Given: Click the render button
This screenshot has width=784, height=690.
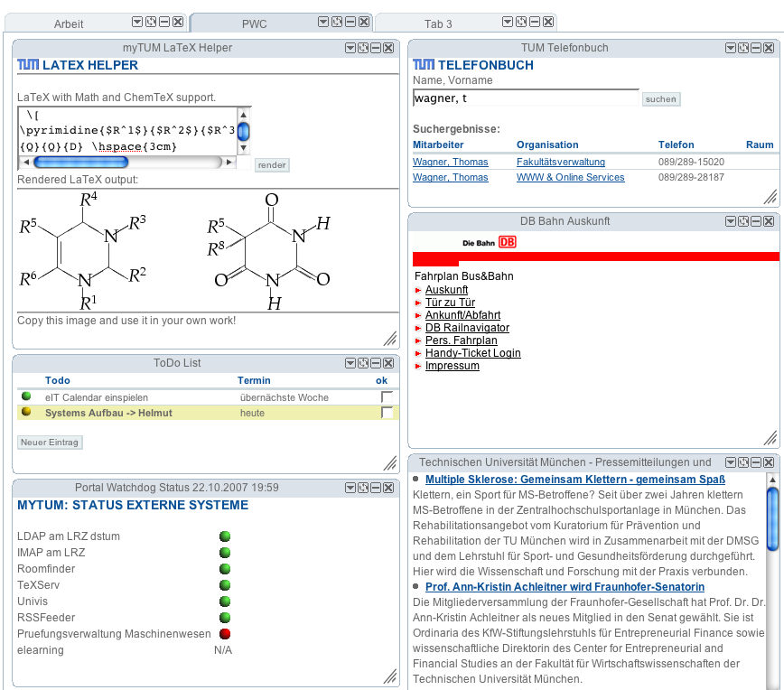Looking at the screenshot, I should [272, 165].
